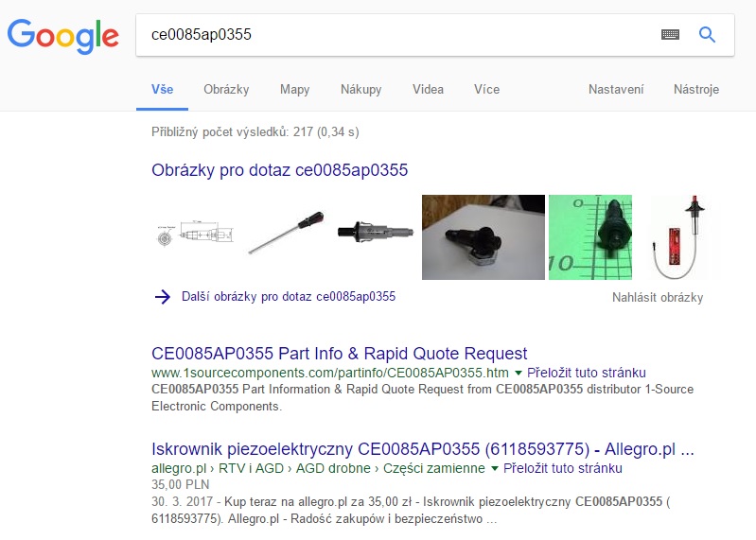Open 'Iskrownik piezoelektryczny CE0085AP0355' Allegro result

422,449
